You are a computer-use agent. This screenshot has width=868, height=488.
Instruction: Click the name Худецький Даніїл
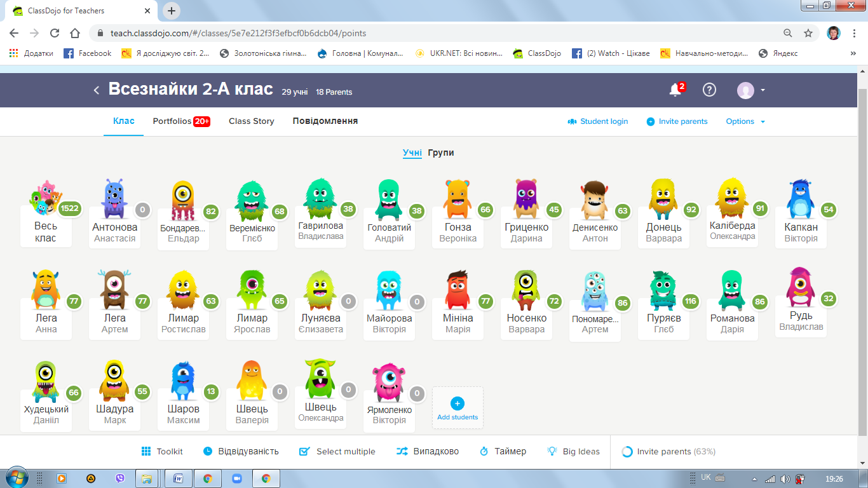coord(46,414)
